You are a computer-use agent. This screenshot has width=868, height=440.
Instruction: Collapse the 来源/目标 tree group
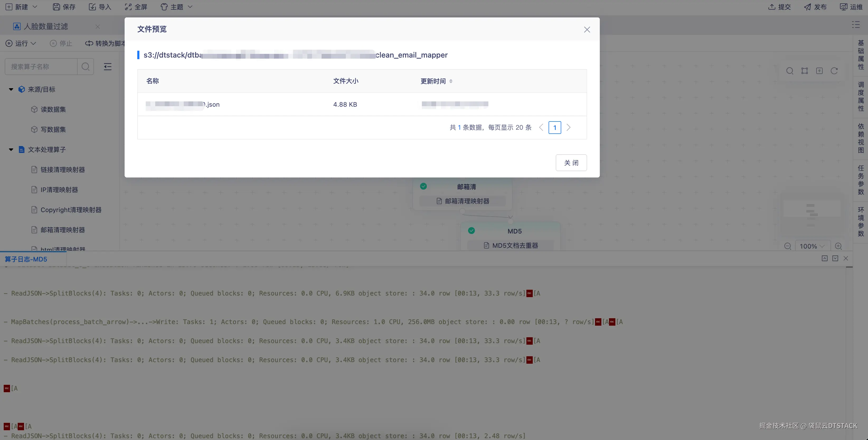click(11, 89)
